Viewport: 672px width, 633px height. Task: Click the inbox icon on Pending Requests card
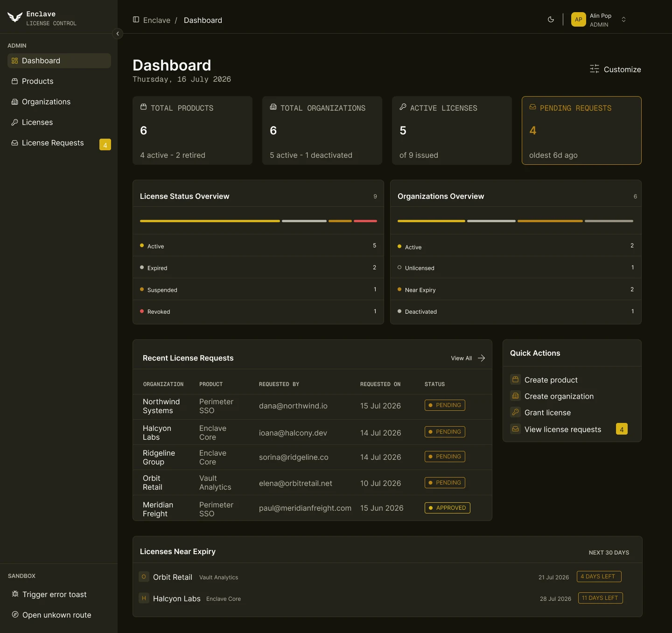click(x=532, y=107)
